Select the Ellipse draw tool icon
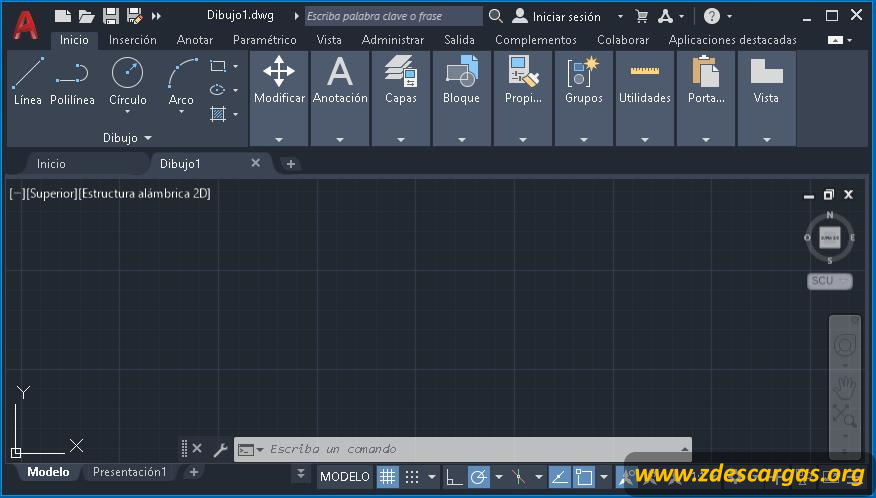 point(218,90)
